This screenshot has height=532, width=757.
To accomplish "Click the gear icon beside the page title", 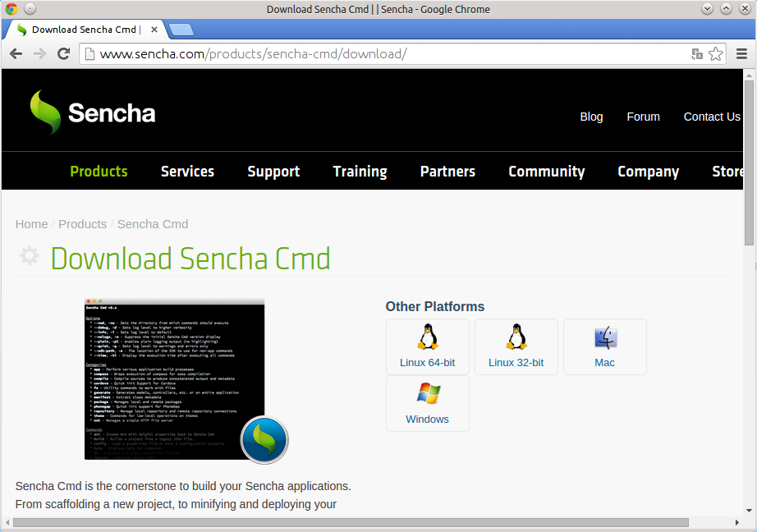I will pyautogui.click(x=29, y=255).
